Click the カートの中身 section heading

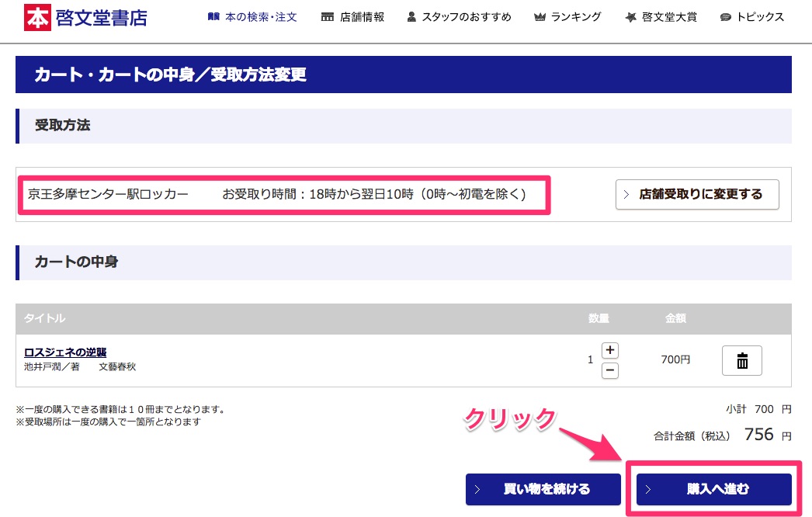pos(77,262)
